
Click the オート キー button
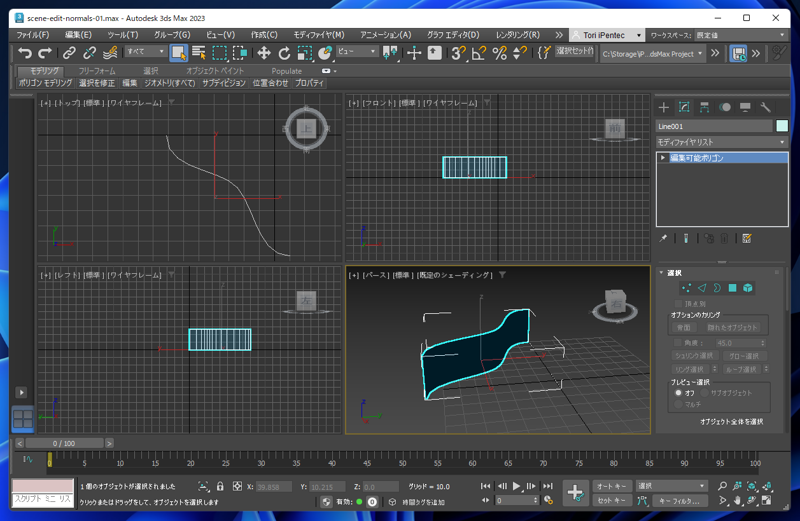(x=611, y=486)
